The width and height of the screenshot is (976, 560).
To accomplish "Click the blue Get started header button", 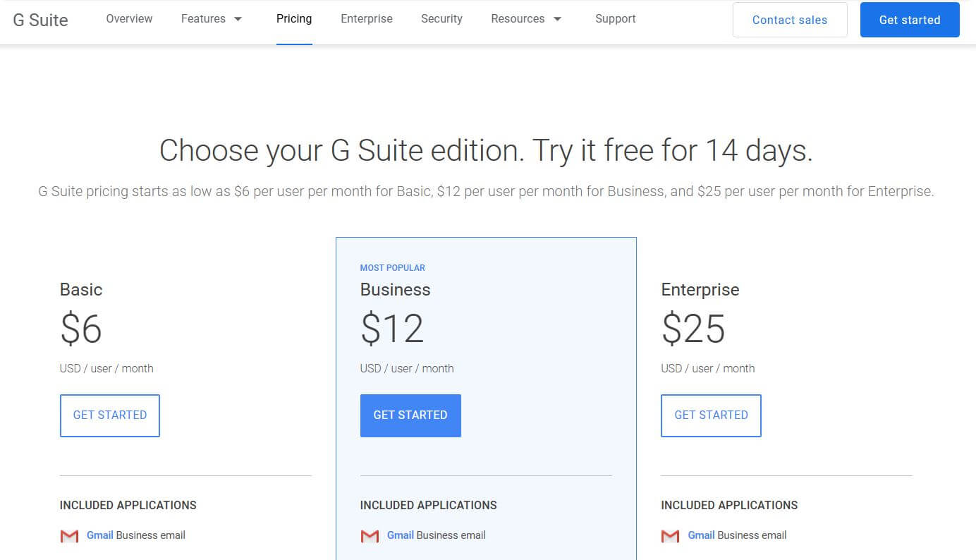I will pyautogui.click(x=909, y=20).
